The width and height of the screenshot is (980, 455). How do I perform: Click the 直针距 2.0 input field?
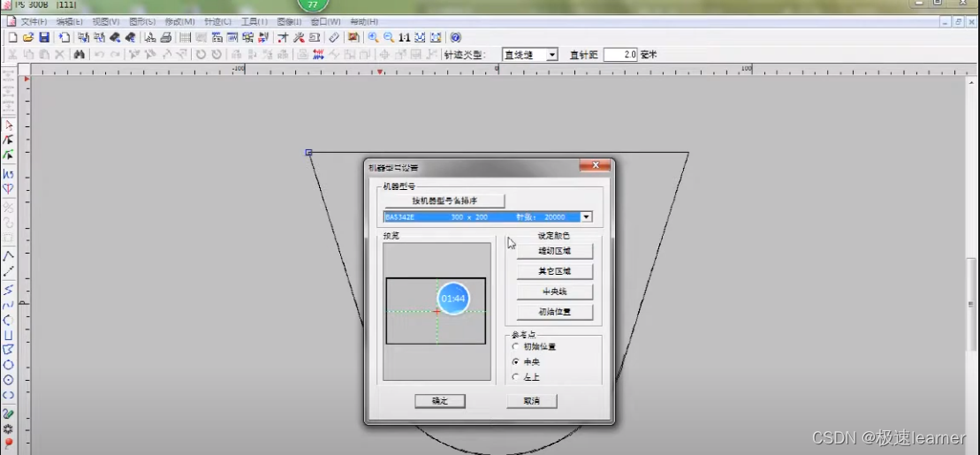point(620,55)
